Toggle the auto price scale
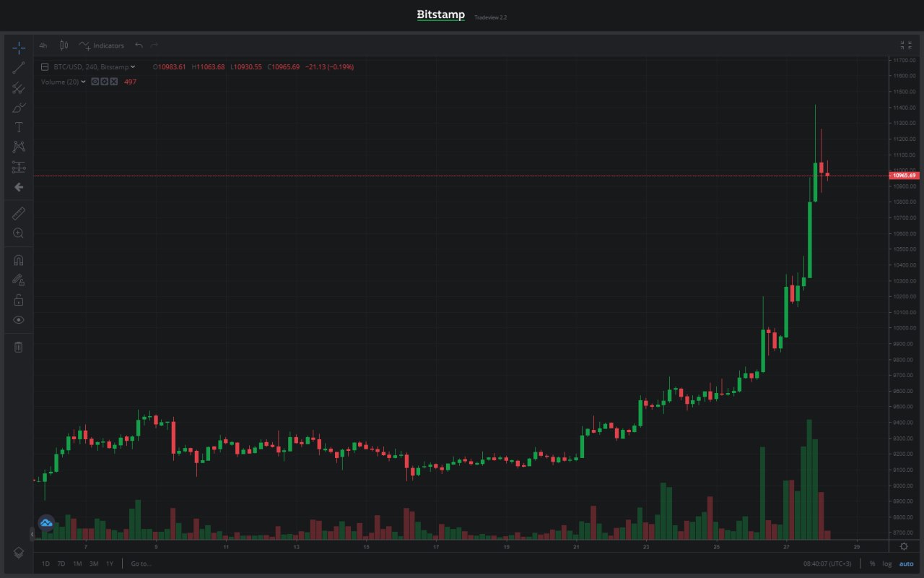Image resolution: width=924 pixels, height=578 pixels. (906, 564)
